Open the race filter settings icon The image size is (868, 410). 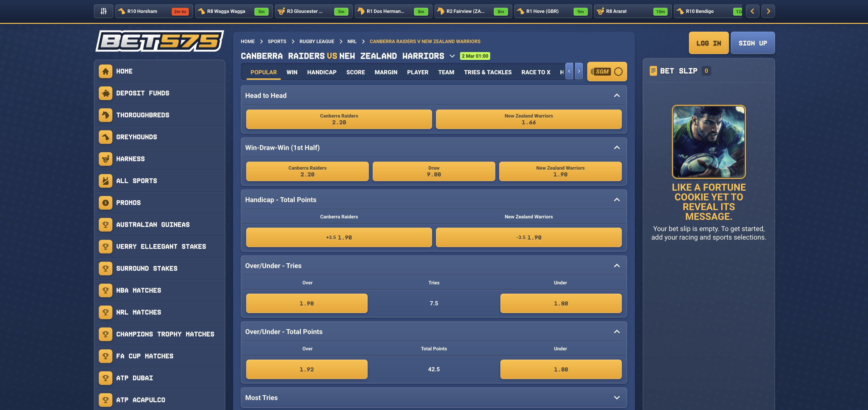coord(103,11)
